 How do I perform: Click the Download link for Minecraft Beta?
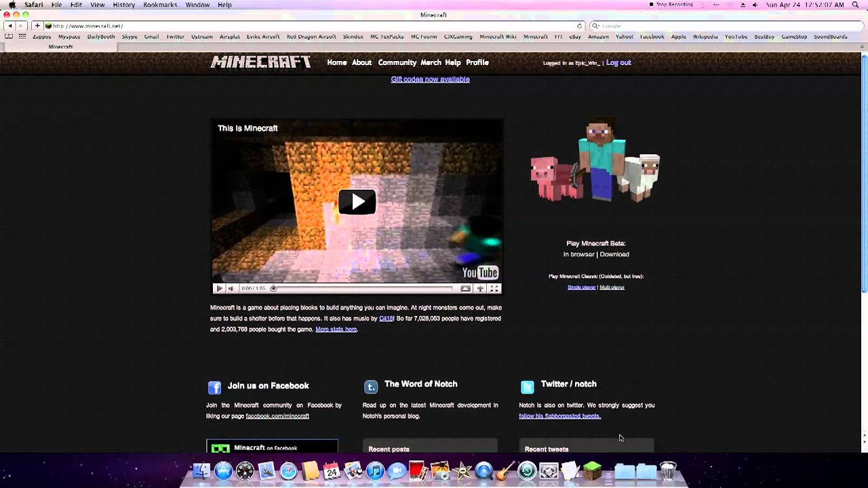click(614, 254)
